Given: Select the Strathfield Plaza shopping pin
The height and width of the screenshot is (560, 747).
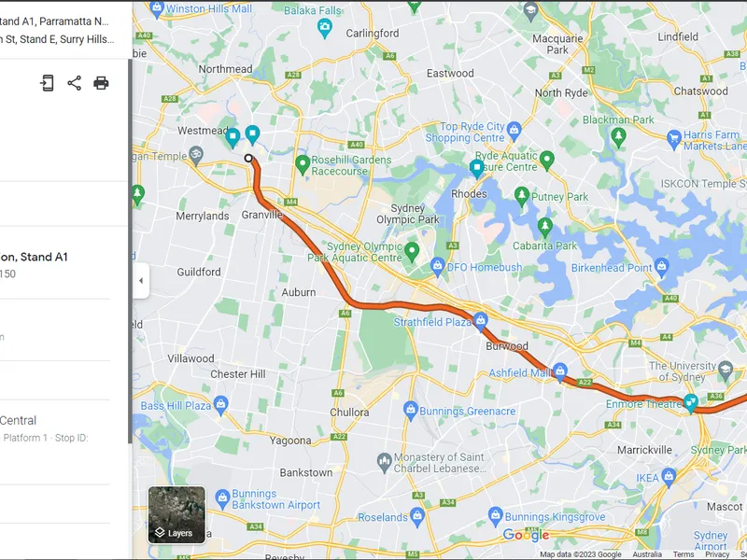Looking at the screenshot, I should [x=480, y=320].
